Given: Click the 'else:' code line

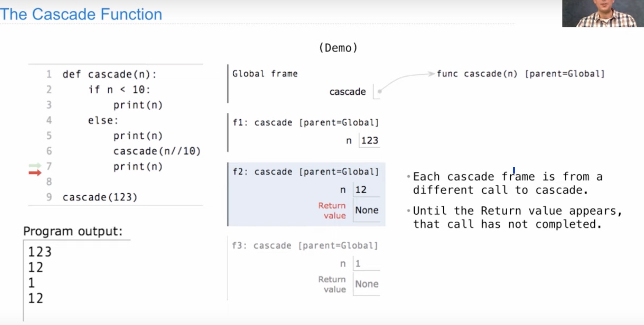Looking at the screenshot, I should (103, 120).
